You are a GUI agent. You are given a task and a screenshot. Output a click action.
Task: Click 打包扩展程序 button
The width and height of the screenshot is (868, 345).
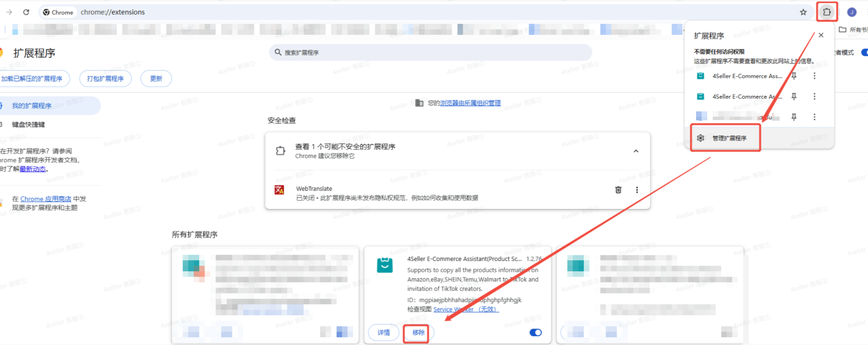click(x=105, y=79)
